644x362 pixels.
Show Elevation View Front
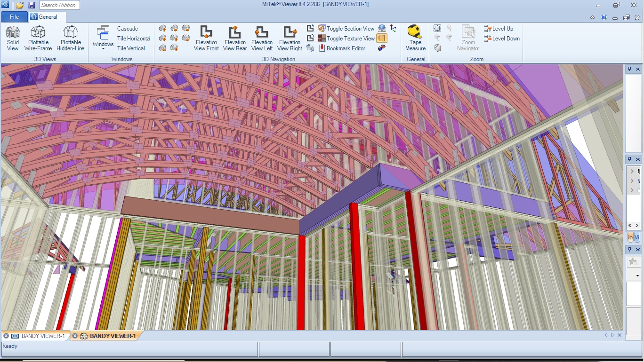206,38
